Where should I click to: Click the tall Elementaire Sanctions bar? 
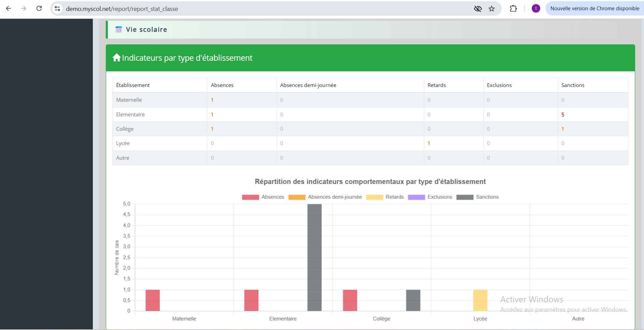click(314, 257)
